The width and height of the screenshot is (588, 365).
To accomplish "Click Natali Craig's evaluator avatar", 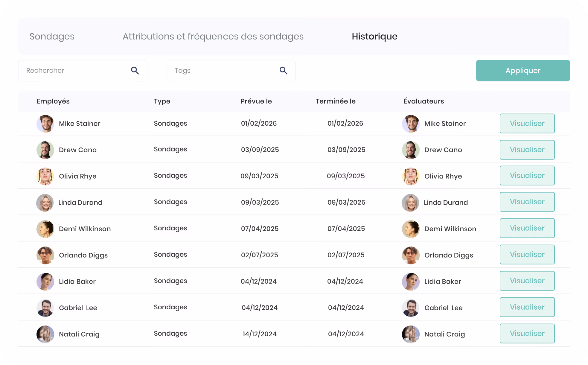I will [x=411, y=334].
